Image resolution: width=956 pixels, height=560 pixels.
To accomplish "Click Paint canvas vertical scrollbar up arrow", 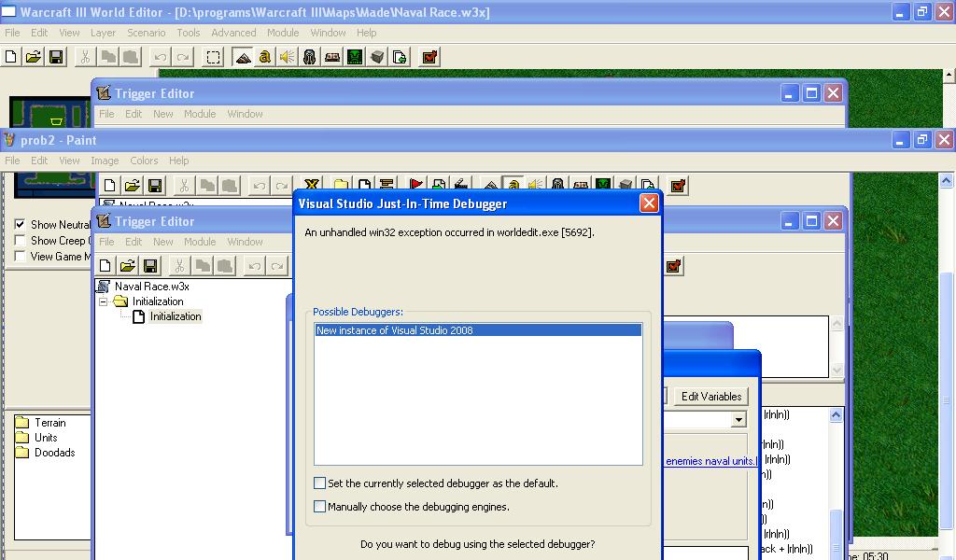I will click(x=947, y=180).
